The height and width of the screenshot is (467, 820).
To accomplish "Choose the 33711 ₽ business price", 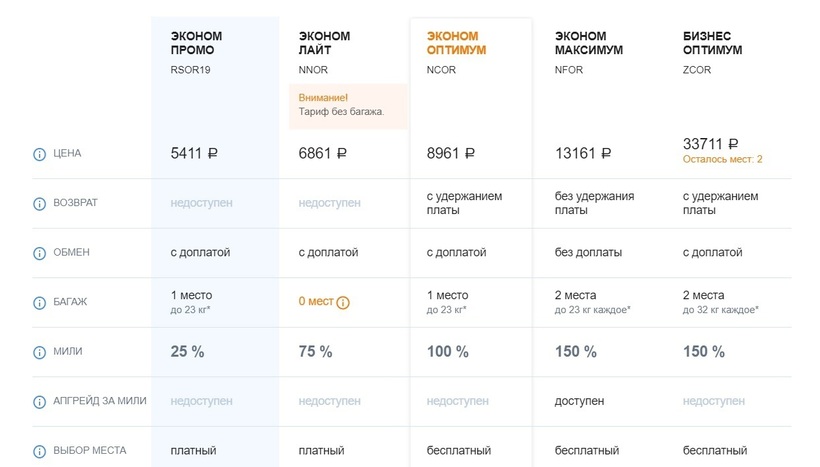I will point(711,145).
